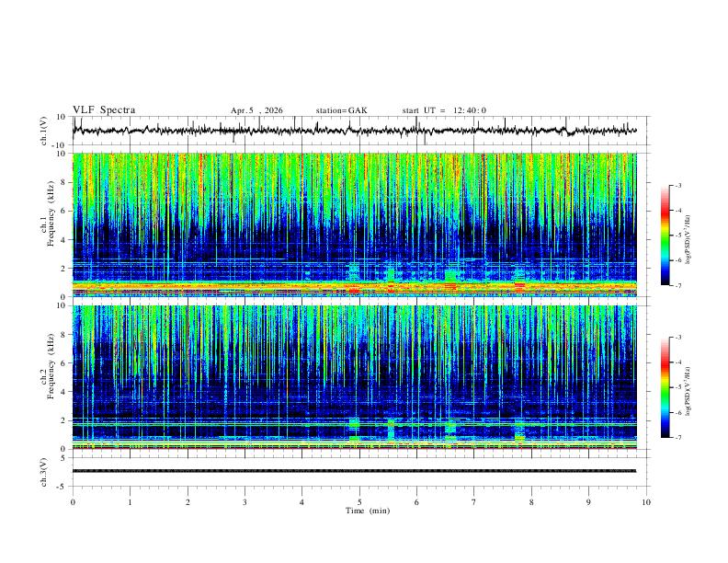Click the "-3" tick on ch.2 color bar
The image size is (728, 563).
677,338
